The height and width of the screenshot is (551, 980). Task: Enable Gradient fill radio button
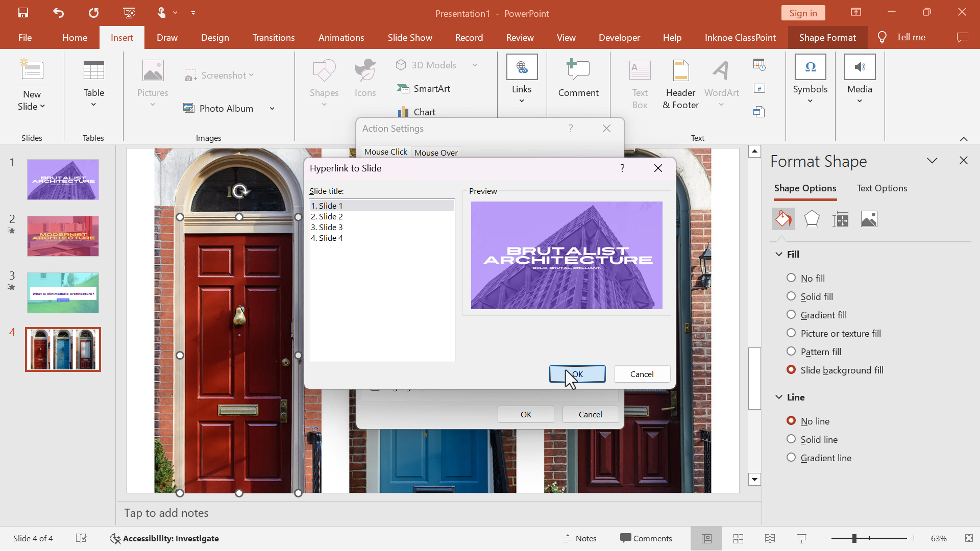pyautogui.click(x=791, y=314)
